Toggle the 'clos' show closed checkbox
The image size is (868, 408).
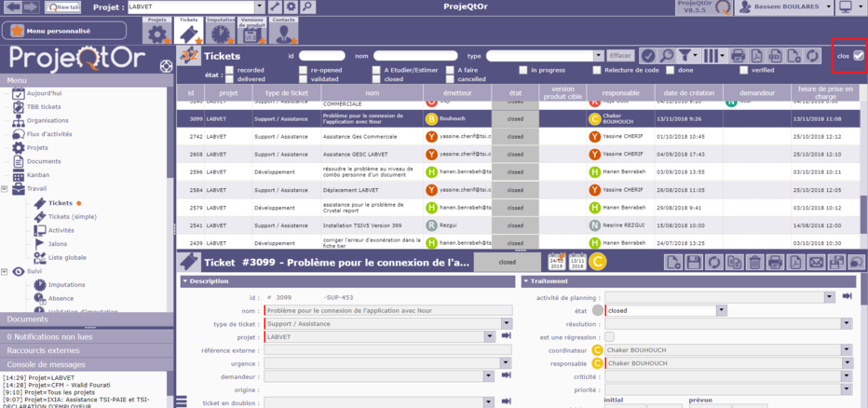pyautogui.click(x=859, y=55)
